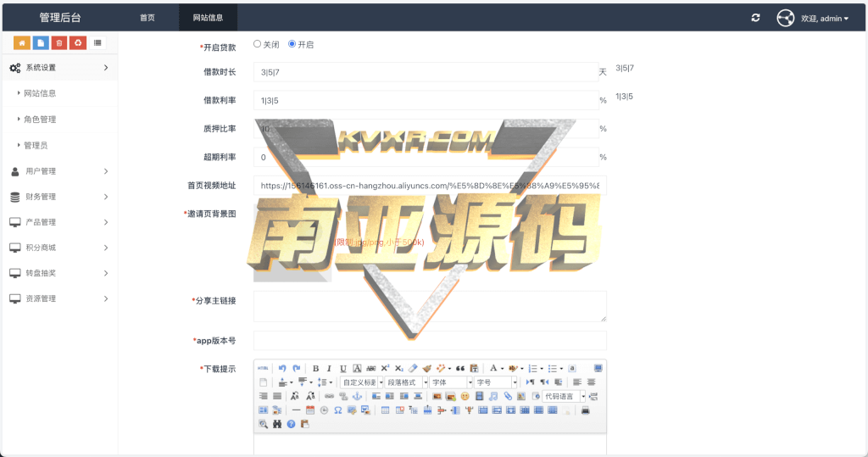Screen dimensions: 868x457
Task: Insert a blockquote with the quotes icon
Action: [460, 368]
